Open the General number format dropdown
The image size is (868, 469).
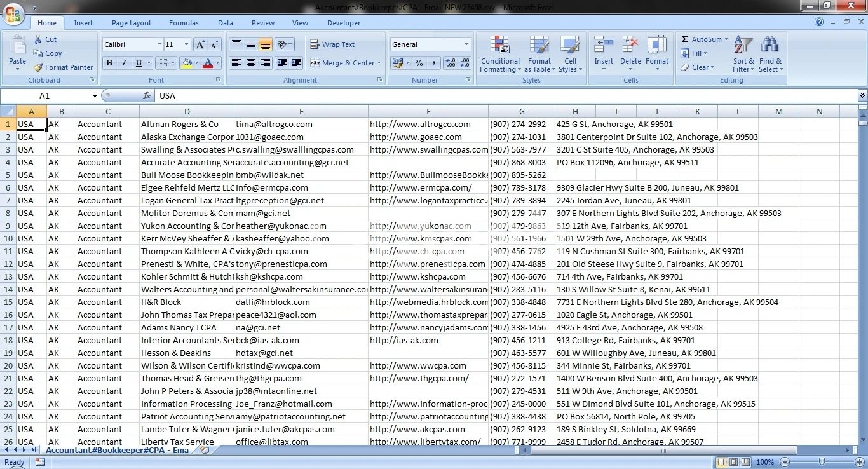(x=466, y=44)
